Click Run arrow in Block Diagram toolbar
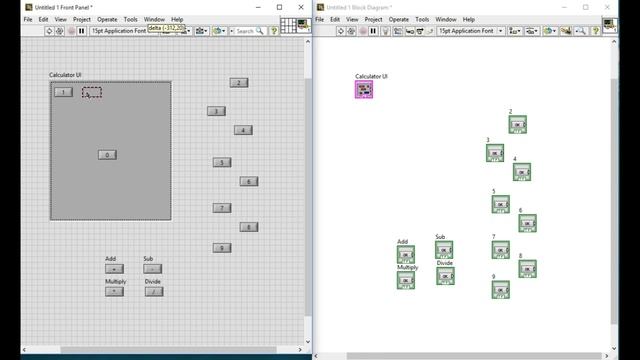 pos(340,31)
